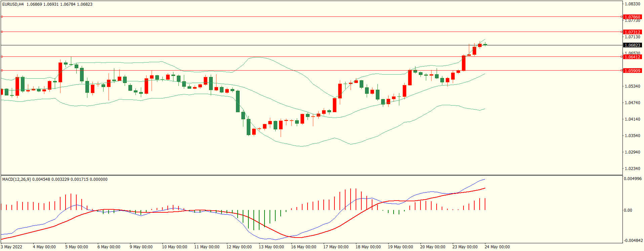Select the 1.06412 price level label
The image size is (644, 251).
632,57
